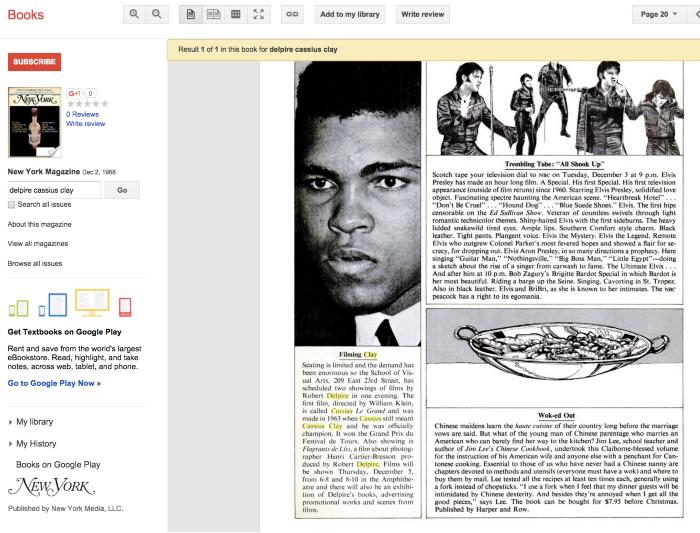
Task: Toggle the Search all issues checkbox
Action: coord(12,204)
